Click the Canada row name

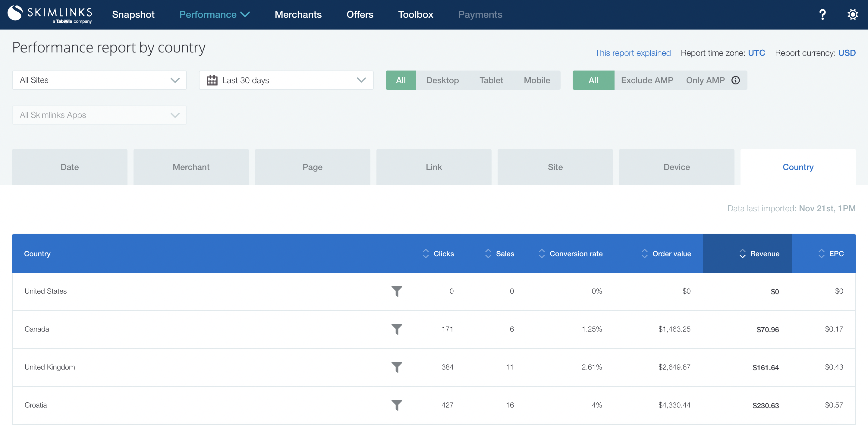point(37,329)
